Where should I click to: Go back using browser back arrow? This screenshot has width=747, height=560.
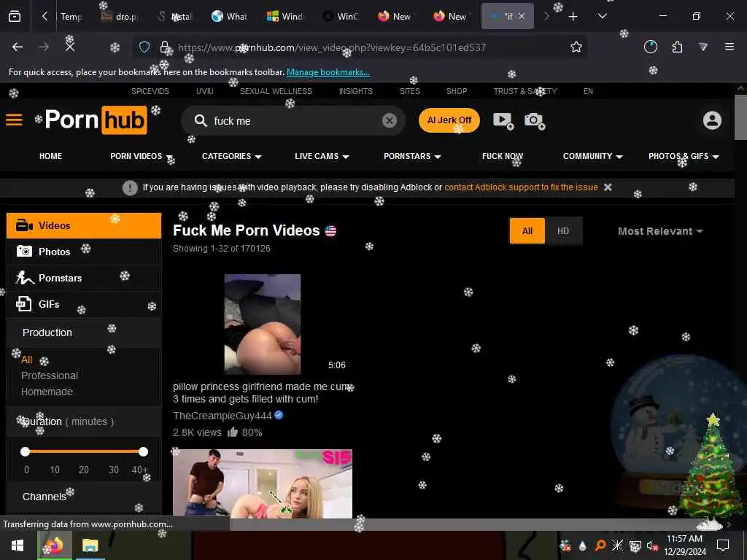point(18,47)
